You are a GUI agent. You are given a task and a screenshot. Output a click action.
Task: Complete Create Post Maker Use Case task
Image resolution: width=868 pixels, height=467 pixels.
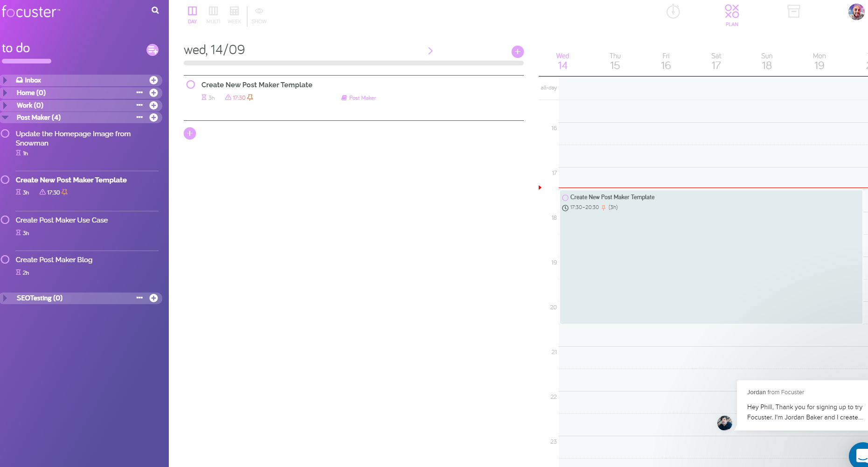(x=6, y=220)
